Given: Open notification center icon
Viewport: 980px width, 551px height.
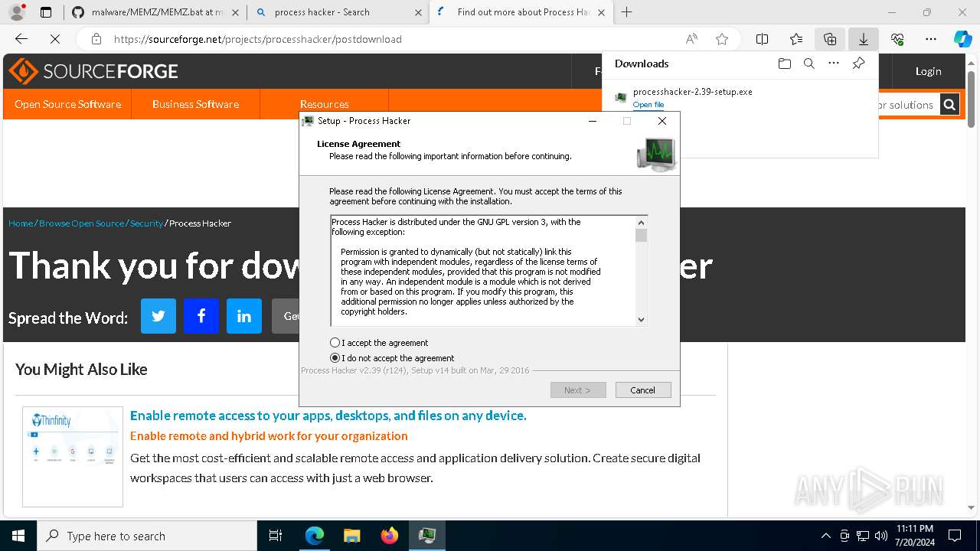Looking at the screenshot, I should [x=955, y=536].
